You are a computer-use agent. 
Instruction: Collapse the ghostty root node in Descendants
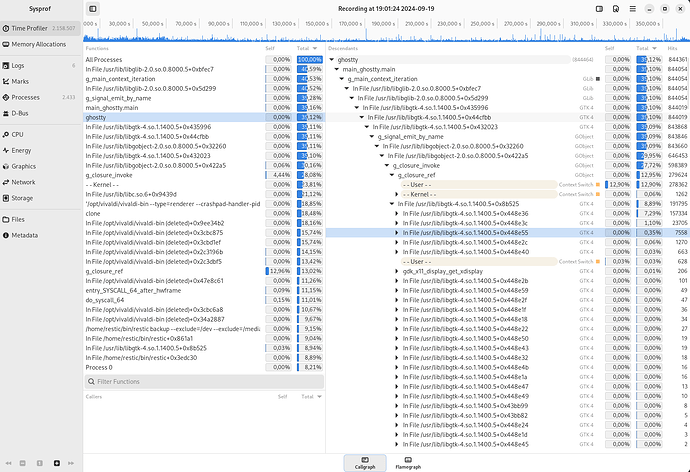[x=332, y=59]
